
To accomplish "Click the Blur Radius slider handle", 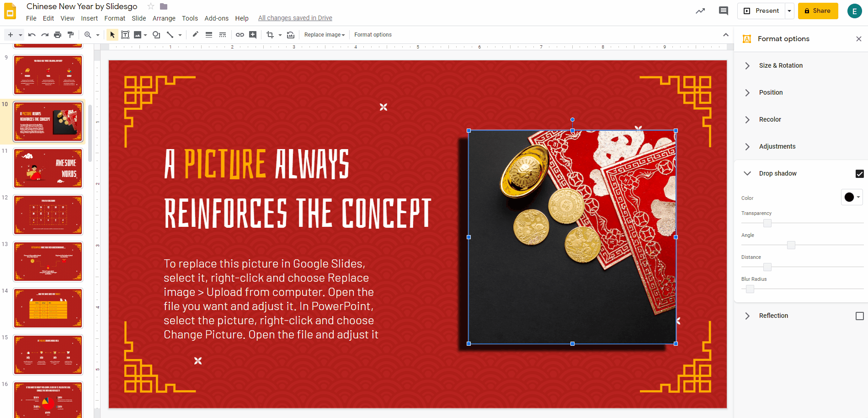I will click(750, 289).
